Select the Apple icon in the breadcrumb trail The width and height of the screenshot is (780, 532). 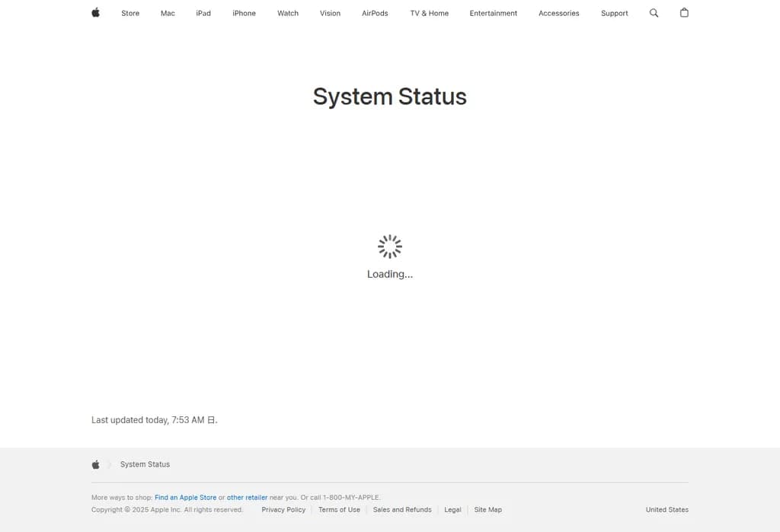point(95,464)
